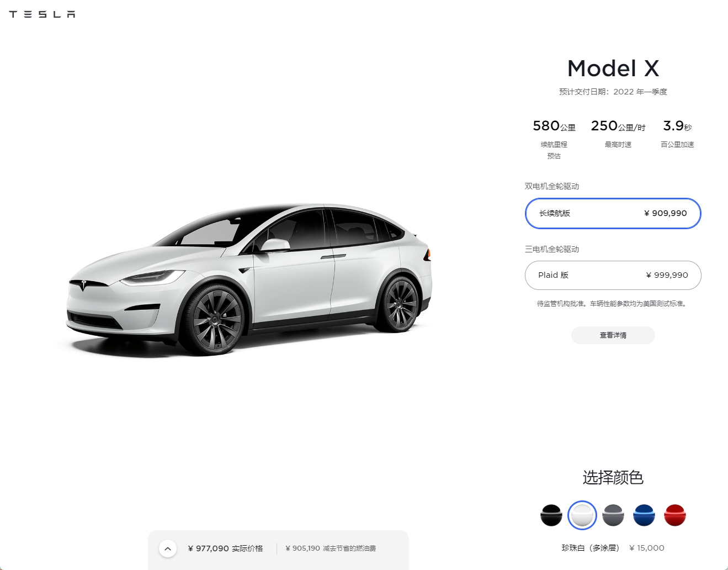The height and width of the screenshot is (570, 728).
Task: Select the Plaid 版 trim option
Action: click(613, 275)
